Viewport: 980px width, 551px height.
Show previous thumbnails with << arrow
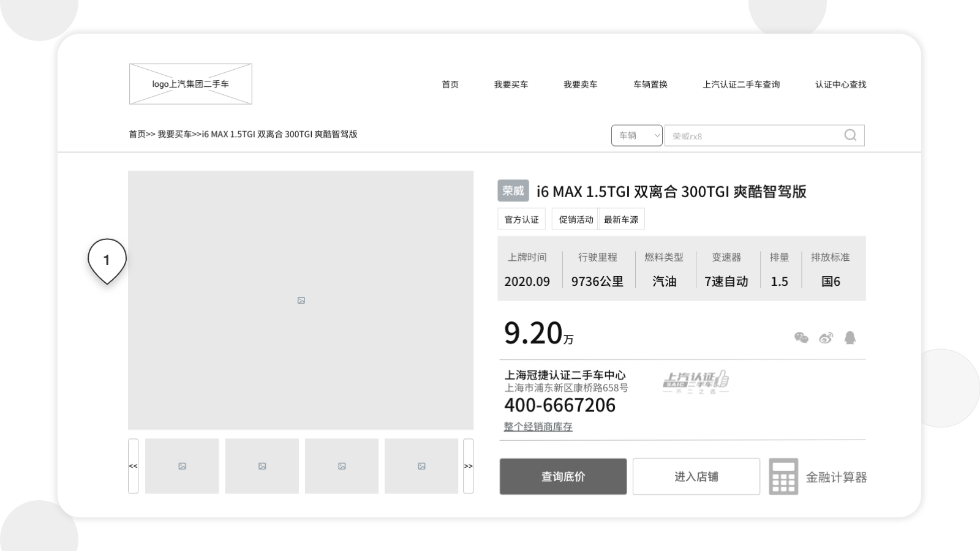tap(133, 466)
